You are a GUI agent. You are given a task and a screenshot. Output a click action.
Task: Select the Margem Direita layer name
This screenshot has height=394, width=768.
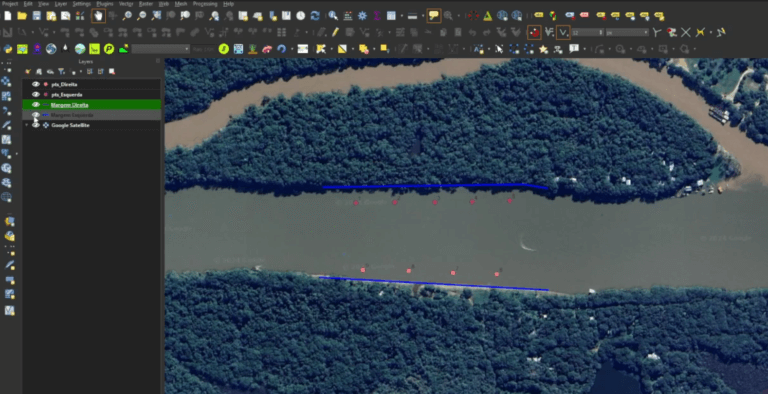point(70,105)
